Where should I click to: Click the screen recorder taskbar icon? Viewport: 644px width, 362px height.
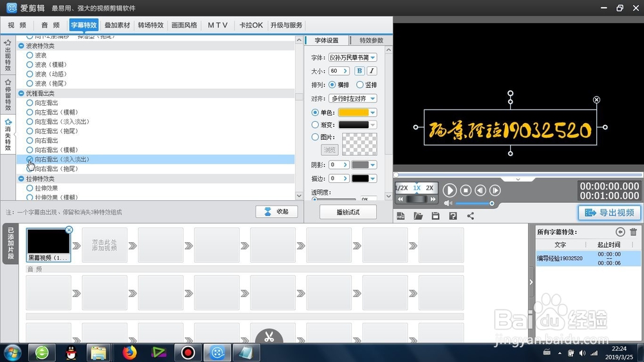pos(187,352)
